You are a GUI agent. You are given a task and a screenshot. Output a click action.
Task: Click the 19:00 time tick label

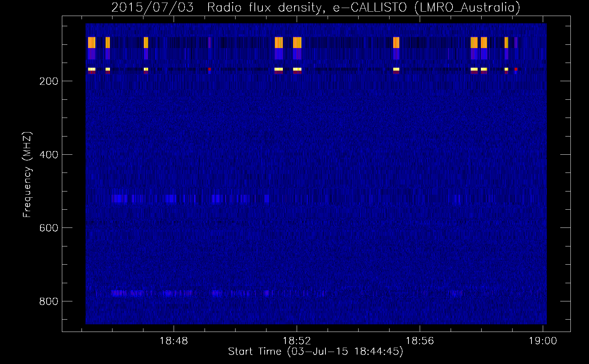tap(543, 341)
